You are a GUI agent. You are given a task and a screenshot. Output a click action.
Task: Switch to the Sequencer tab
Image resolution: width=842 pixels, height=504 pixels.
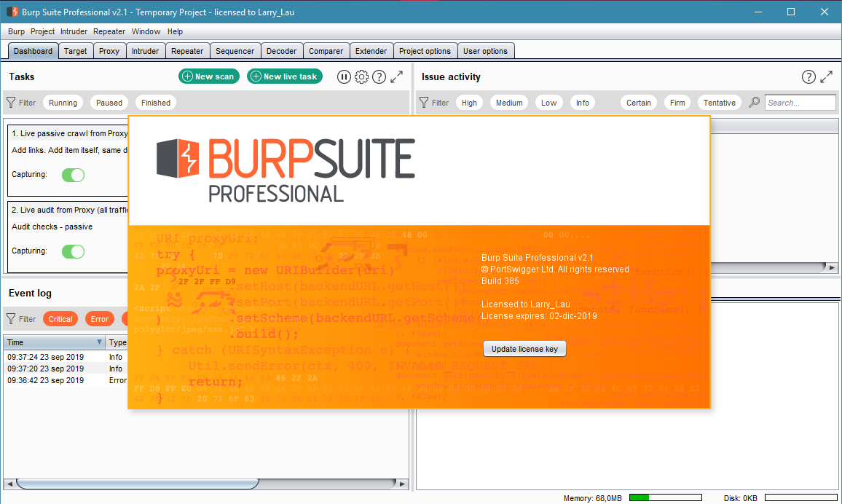click(235, 51)
